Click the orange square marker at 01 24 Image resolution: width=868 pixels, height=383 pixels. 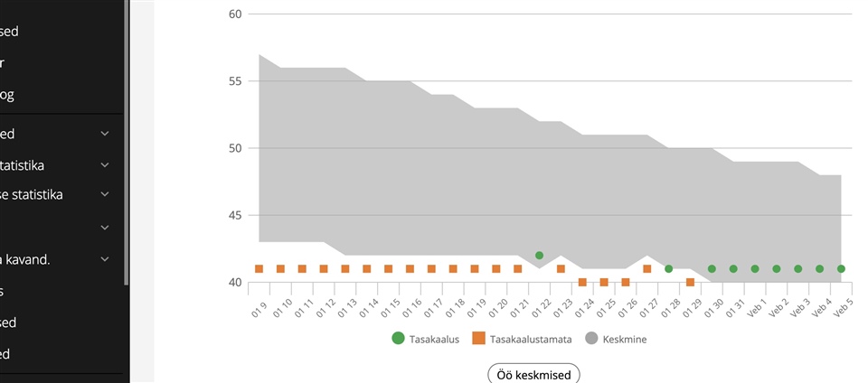point(582,282)
